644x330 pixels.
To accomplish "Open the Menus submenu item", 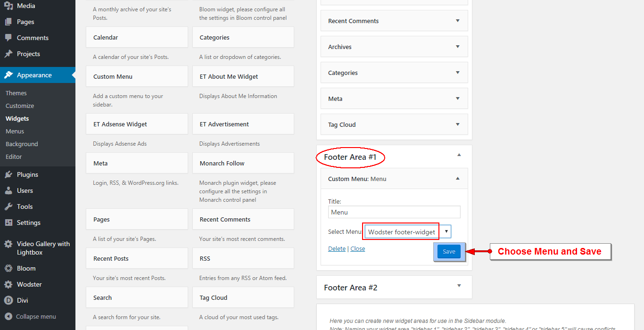I will pos(15,131).
